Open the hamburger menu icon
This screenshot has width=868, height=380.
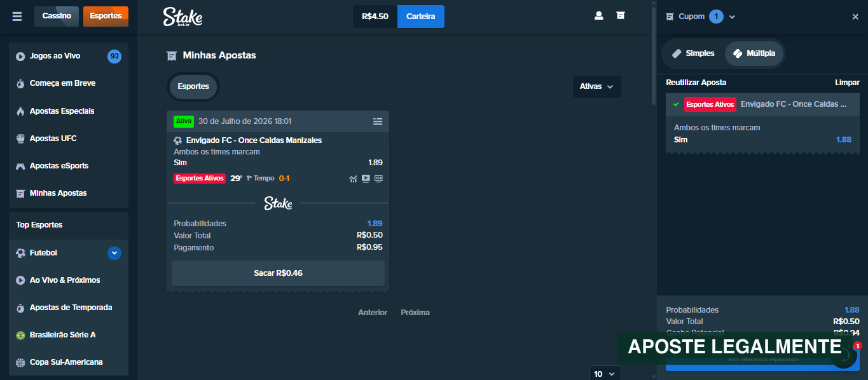pyautogui.click(x=17, y=17)
